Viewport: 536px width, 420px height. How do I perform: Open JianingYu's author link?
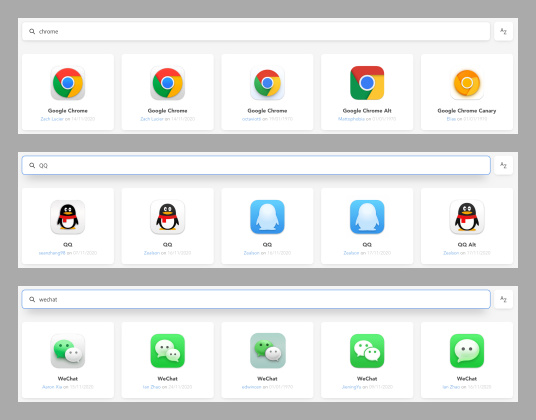click(351, 387)
